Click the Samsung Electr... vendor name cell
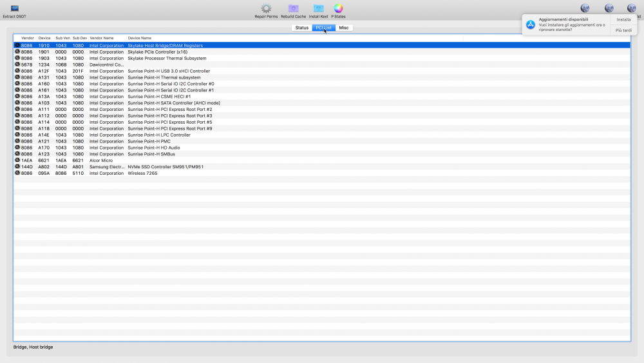 point(107,167)
